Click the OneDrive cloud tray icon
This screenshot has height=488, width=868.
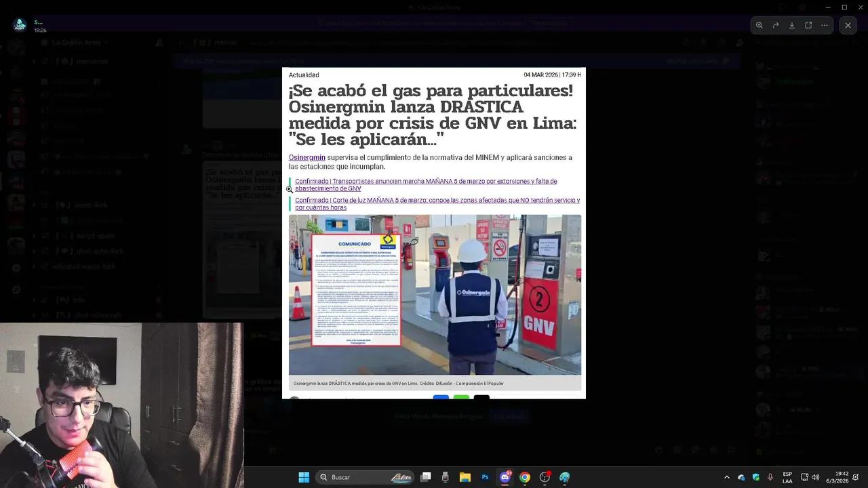click(741, 477)
